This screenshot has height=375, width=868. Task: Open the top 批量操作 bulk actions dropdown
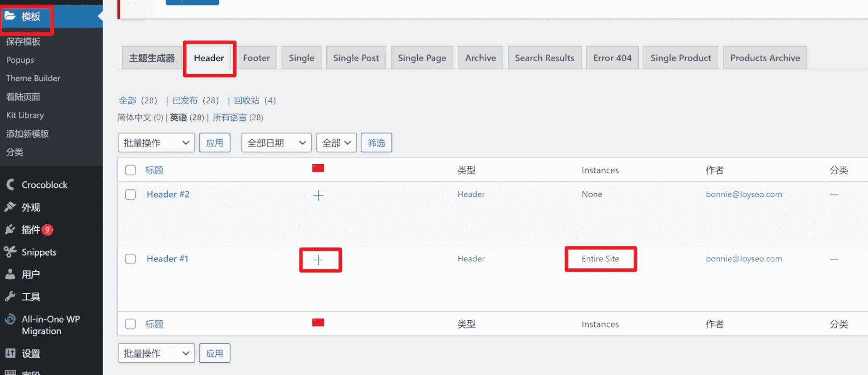156,143
